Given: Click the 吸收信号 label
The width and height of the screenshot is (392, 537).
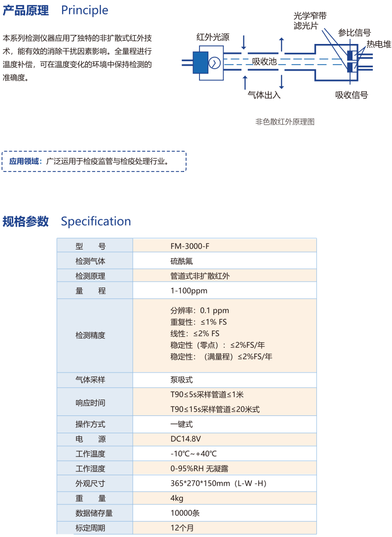Looking at the screenshot, I should coord(352,95).
